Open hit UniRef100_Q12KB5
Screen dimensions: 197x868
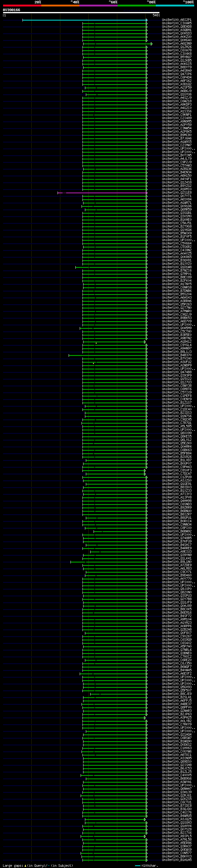click(x=176, y=60)
